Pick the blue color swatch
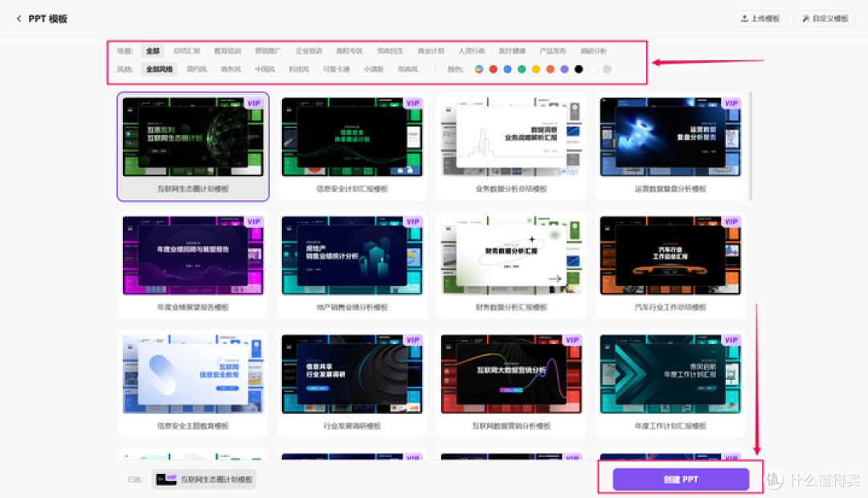The height and width of the screenshot is (498, 868). (508, 69)
